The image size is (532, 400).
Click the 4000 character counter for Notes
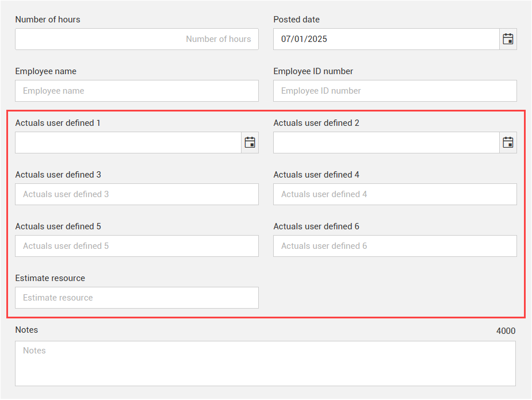pyautogui.click(x=506, y=331)
